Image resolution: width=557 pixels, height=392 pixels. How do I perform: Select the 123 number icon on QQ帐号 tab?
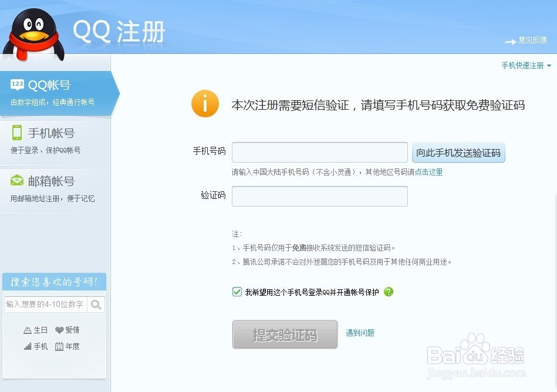(17, 83)
